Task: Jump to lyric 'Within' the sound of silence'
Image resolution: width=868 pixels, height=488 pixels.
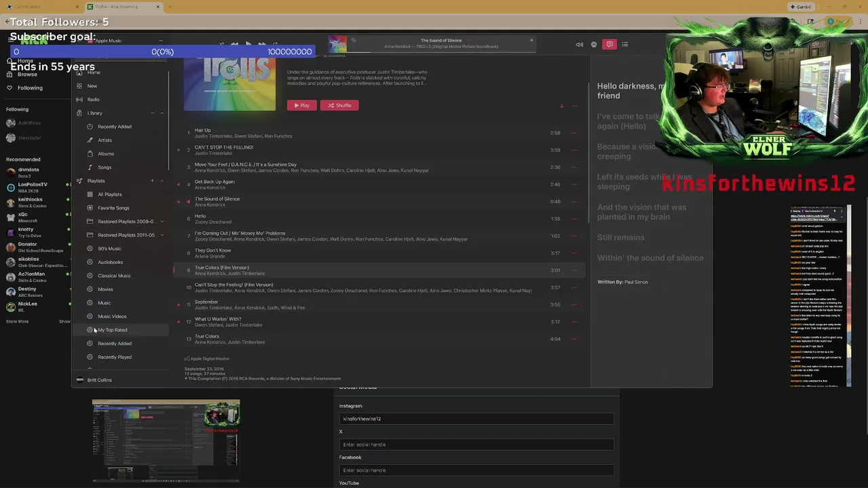Action: (x=650, y=258)
